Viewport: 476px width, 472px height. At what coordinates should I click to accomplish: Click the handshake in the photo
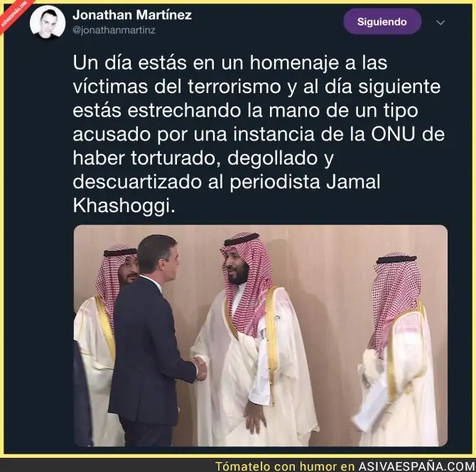tap(200, 368)
